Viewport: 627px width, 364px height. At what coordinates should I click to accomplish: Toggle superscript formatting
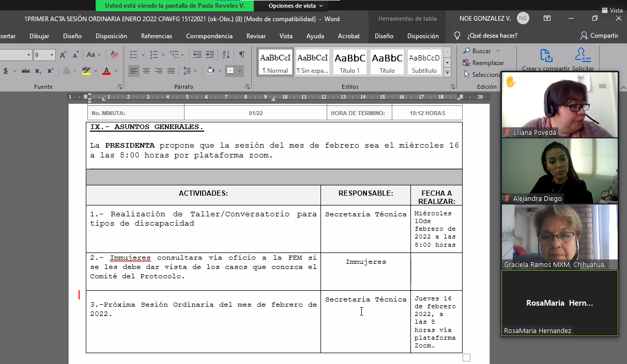click(50, 71)
